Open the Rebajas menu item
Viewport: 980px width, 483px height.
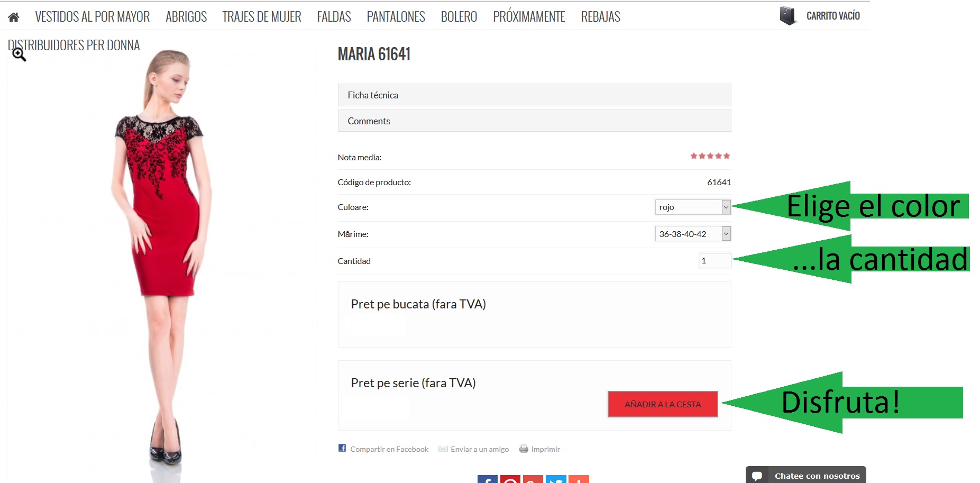click(601, 17)
